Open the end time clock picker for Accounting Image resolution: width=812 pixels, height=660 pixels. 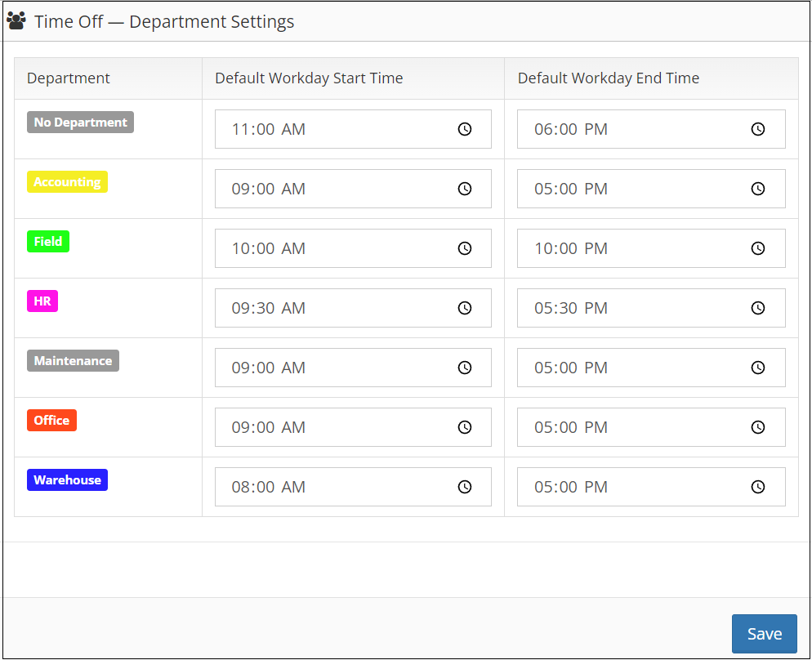[x=757, y=189]
